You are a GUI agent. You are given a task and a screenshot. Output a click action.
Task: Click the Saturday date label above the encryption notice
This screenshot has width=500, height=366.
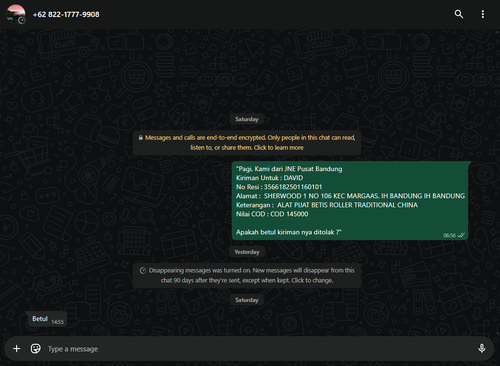click(247, 119)
